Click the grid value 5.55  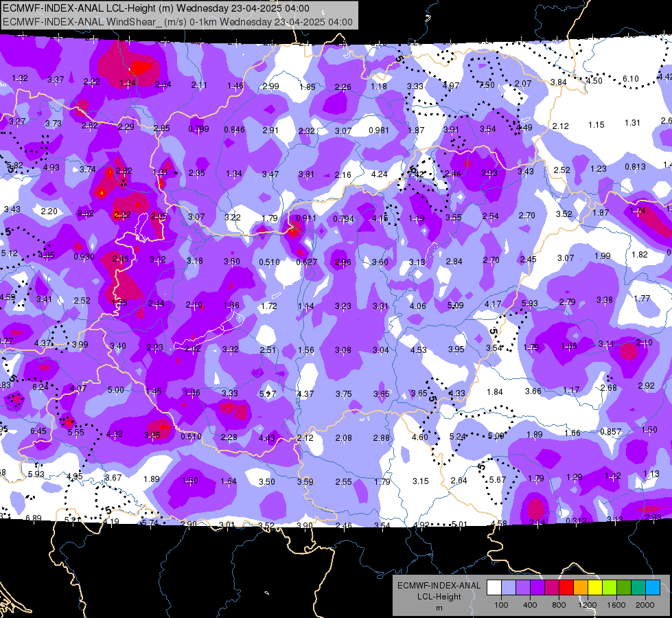(x=76, y=433)
